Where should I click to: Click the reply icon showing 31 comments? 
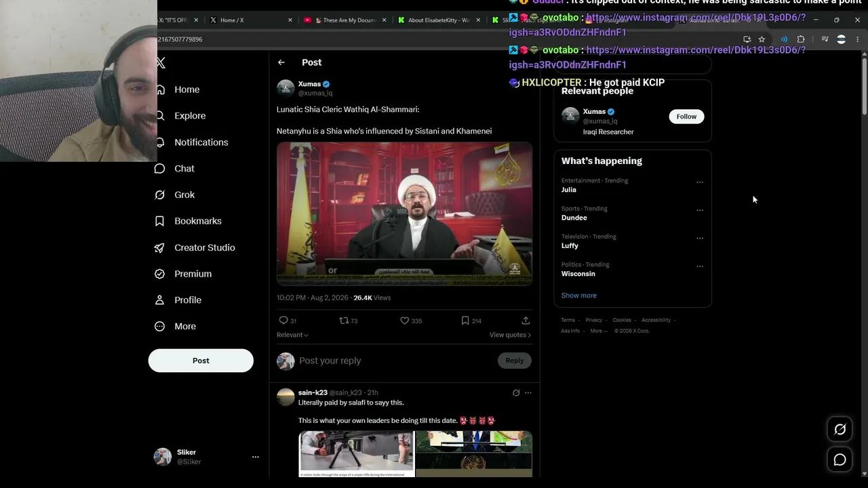[x=283, y=321]
